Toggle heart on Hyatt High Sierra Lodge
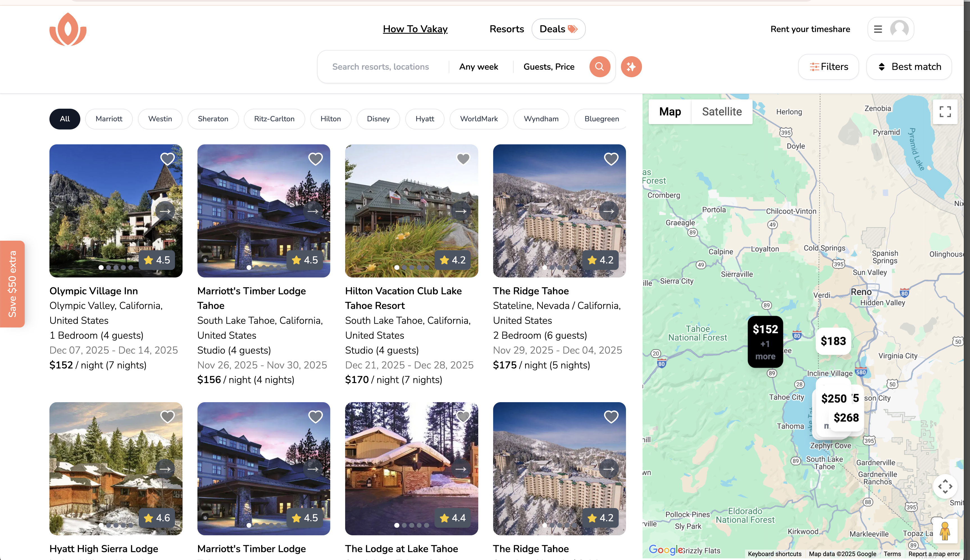The image size is (970, 560). 167,416
